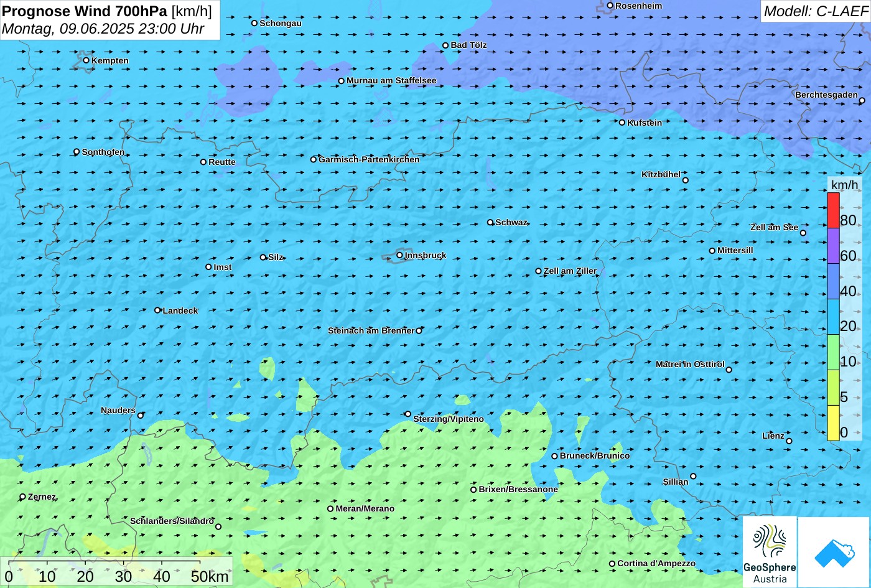
Task: Click the 'Imst' map label
Action: (223, 267)
